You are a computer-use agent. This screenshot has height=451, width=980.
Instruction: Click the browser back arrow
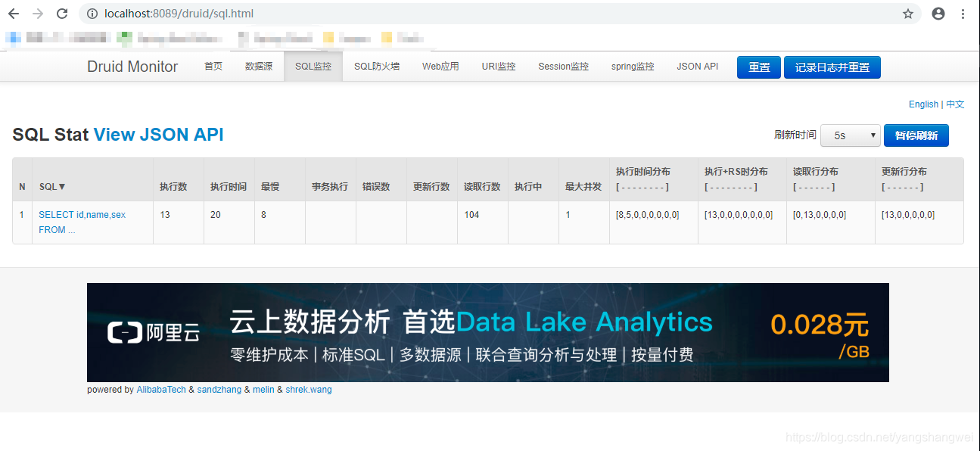point(14,14)
